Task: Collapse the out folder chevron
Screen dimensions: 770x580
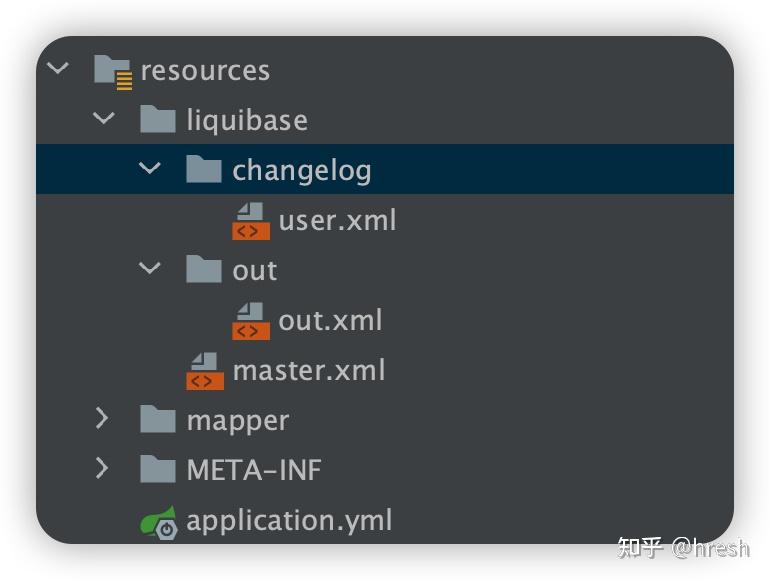Action: [150, 269]
